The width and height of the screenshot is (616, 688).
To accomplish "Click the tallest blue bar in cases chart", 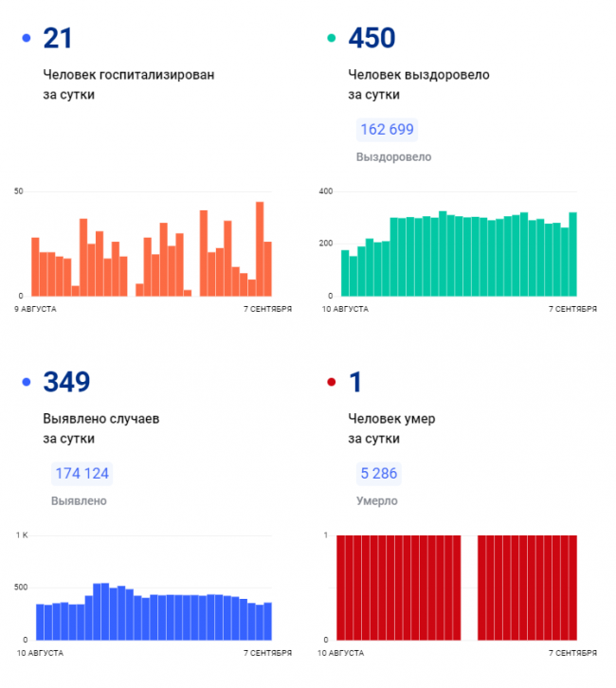I will [104, 611].
